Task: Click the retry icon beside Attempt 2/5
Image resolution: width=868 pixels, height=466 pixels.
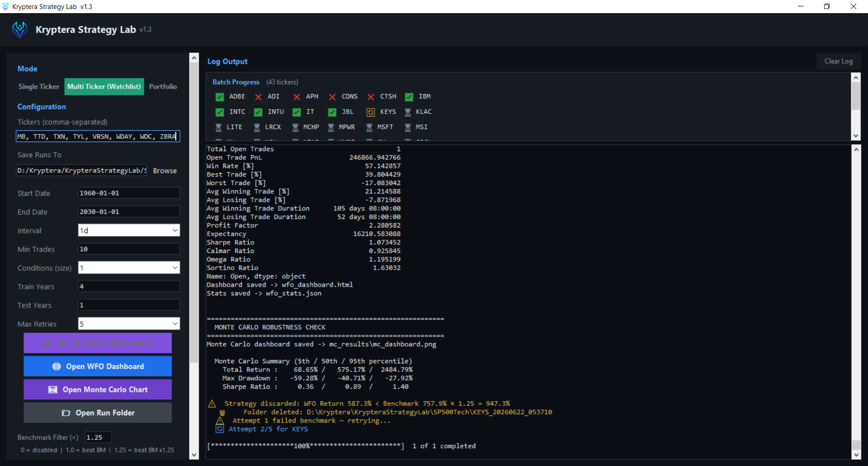Action: tap(220, 429)
